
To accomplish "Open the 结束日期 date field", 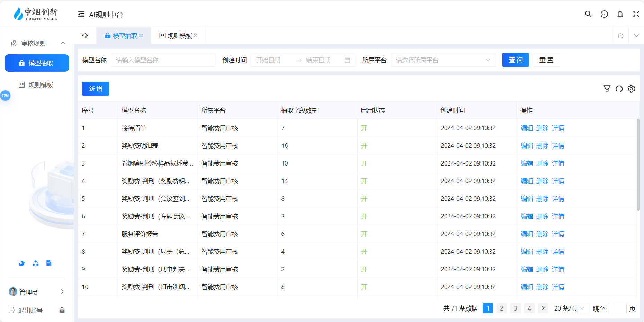I will [322, 60].
